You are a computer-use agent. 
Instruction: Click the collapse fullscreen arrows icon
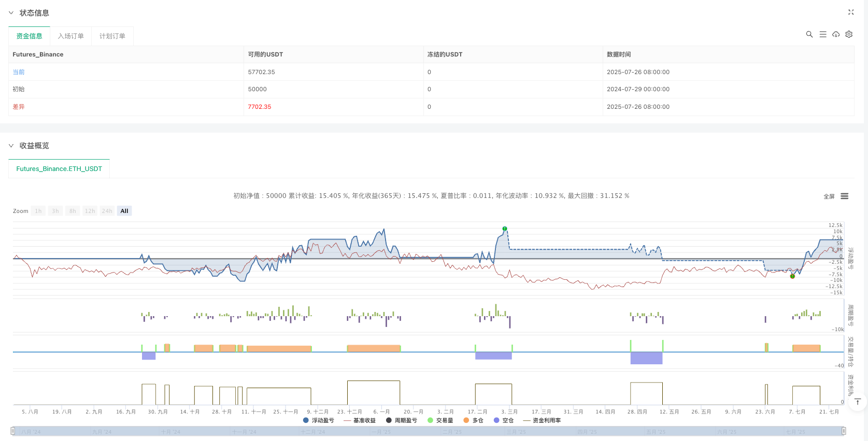850,12
